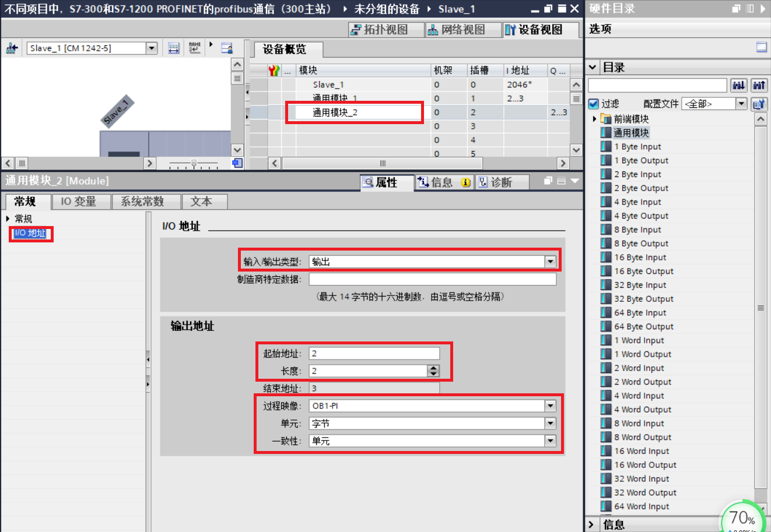Viewport: 771px width, 532px height.
Task: Click the 8 Word Output module icon
Action: coord(606,437)
